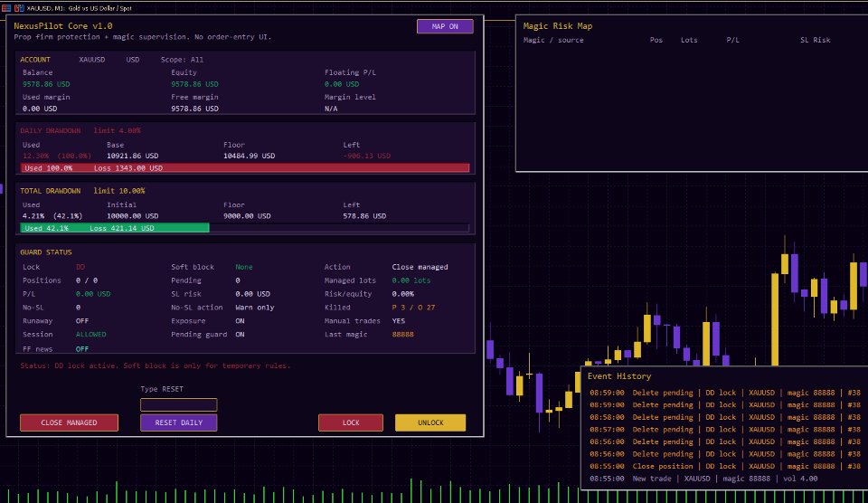Click the TOTAL DRAWDOWN limit 10.00% heading

point(82,191)
